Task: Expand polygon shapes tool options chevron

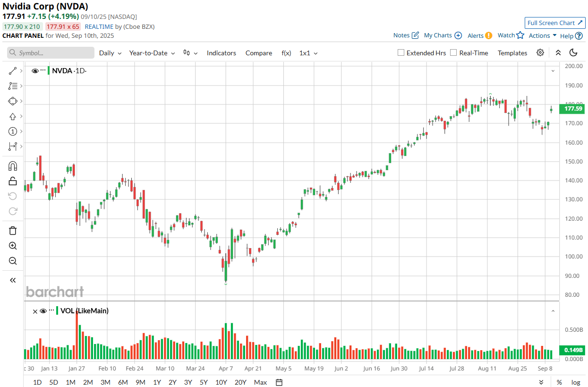Action: [x=21, y=101]
